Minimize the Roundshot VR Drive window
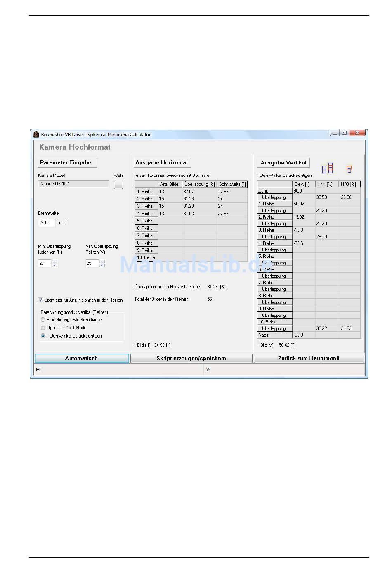The width and height of the screenshot is (392, 573). (x=335, y=133)
